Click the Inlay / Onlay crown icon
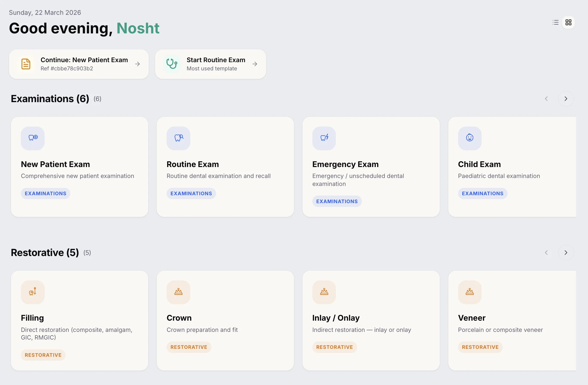 324,292
